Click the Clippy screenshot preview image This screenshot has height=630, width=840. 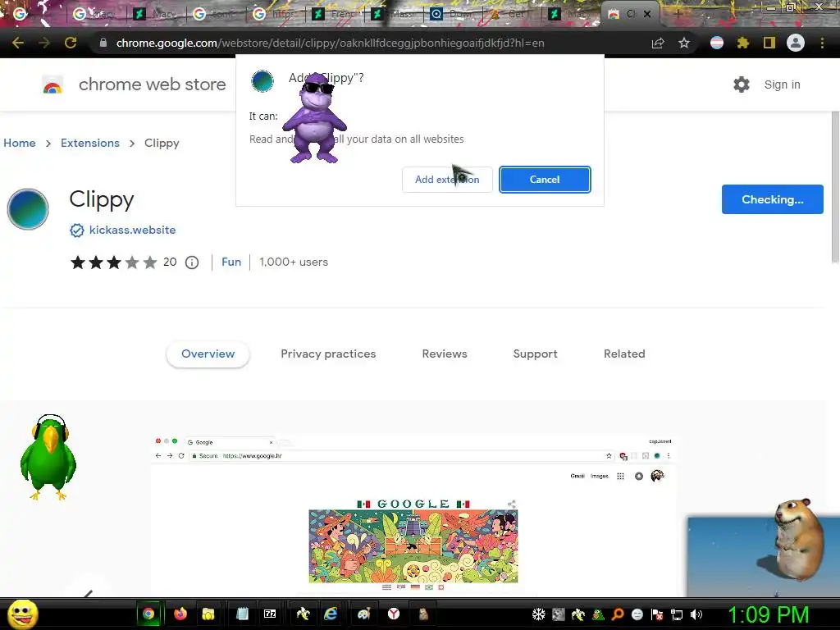(413, 515)
